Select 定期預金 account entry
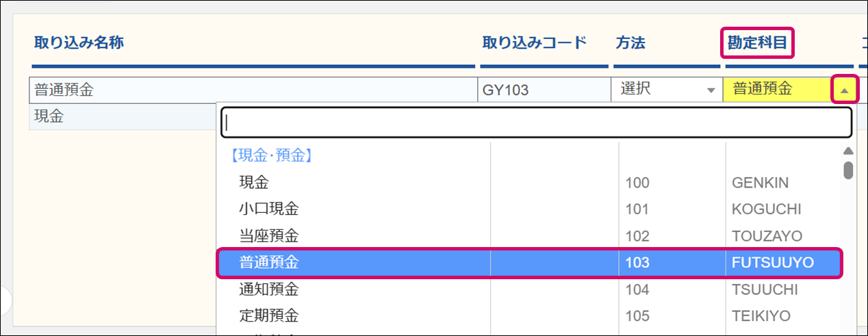The height and width of the screenshot is (336, 868). tap(268, 316)
